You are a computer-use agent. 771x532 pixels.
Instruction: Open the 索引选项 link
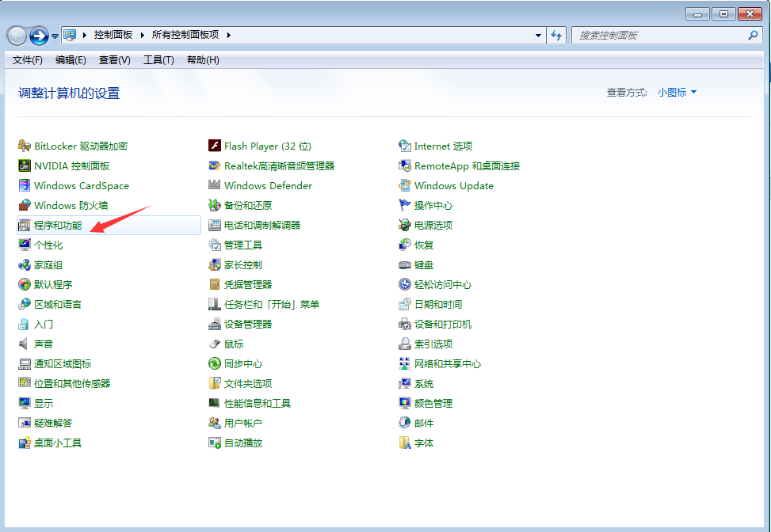pos(433,344)
